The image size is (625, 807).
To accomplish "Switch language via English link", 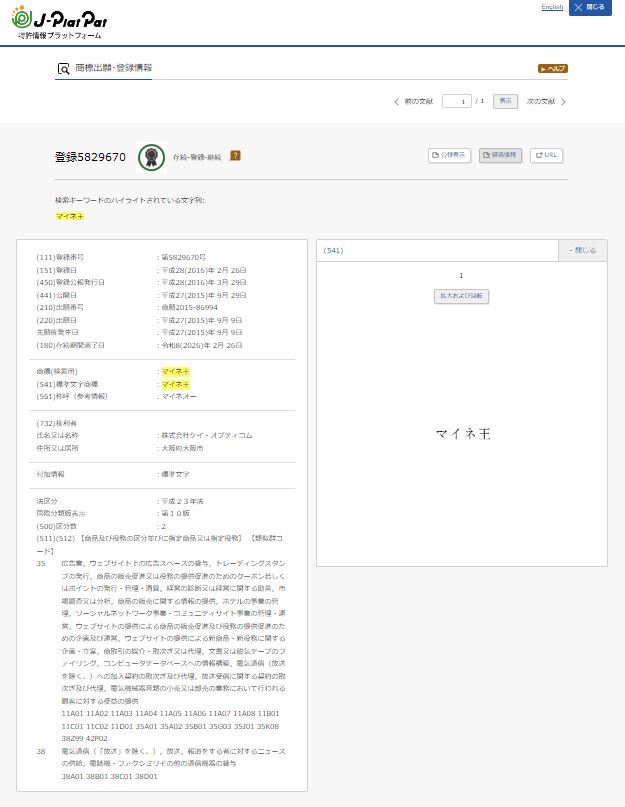I will [552, 7].
